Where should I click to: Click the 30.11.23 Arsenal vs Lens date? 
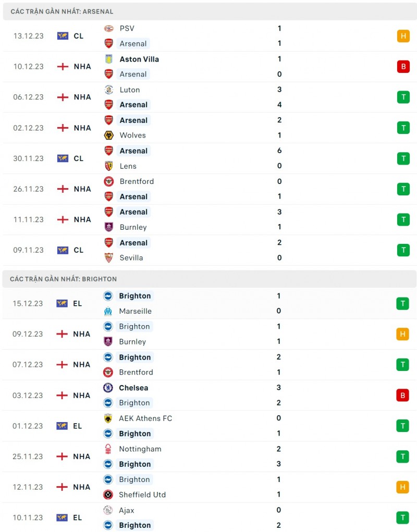(x=29, y=158)
